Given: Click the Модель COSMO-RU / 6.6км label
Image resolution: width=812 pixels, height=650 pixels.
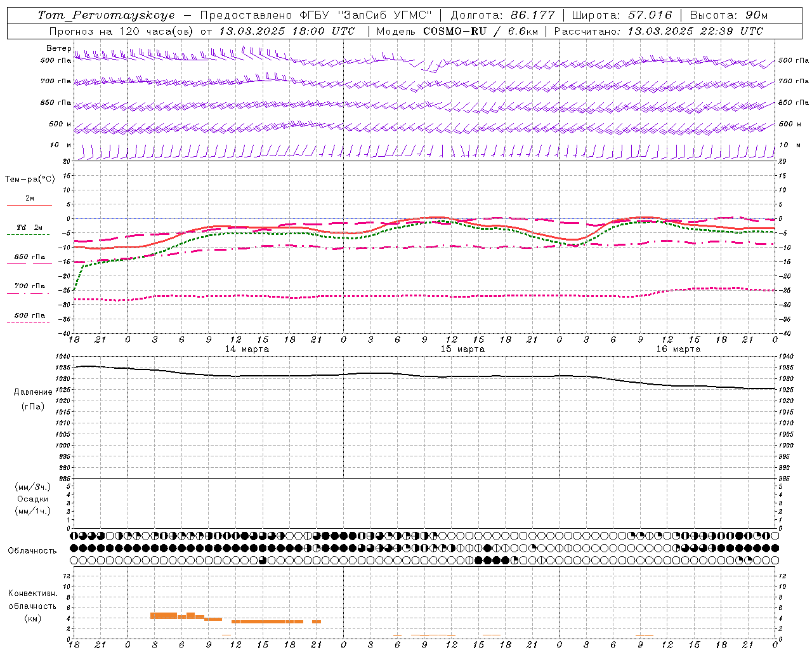Looking at the screenshot, I should point(457,31).
